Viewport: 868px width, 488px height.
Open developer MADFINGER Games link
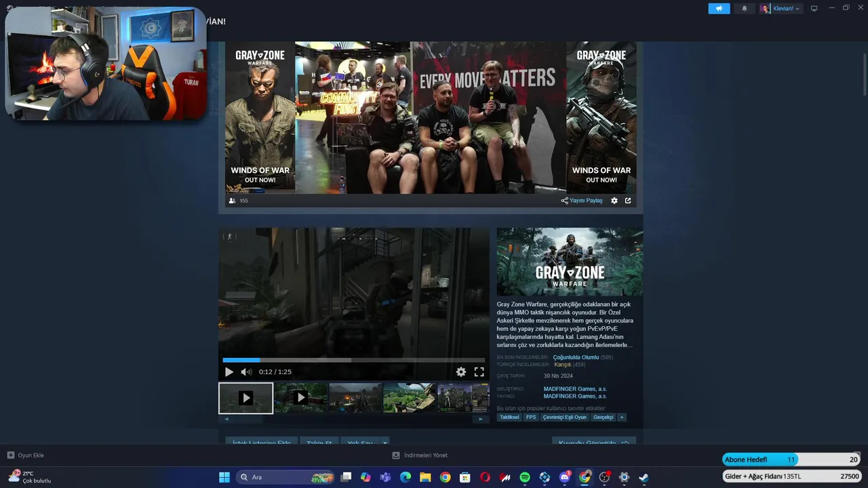point(575,389)
